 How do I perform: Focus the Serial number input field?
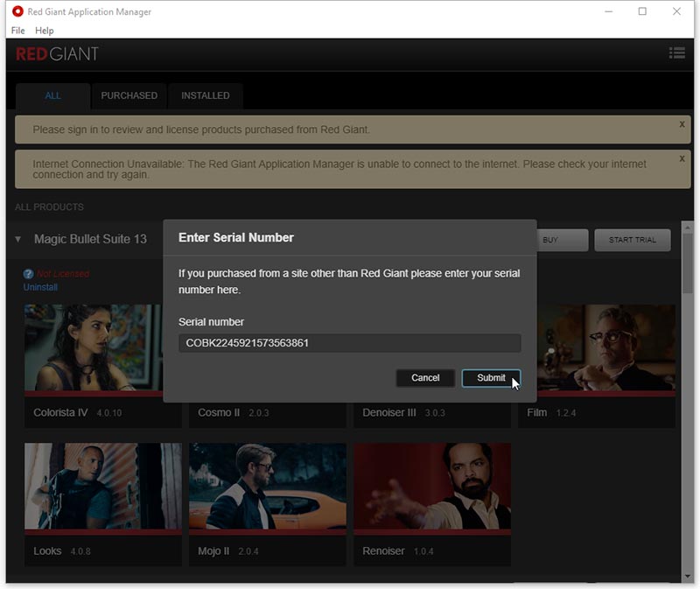click(x=349, y=343)
